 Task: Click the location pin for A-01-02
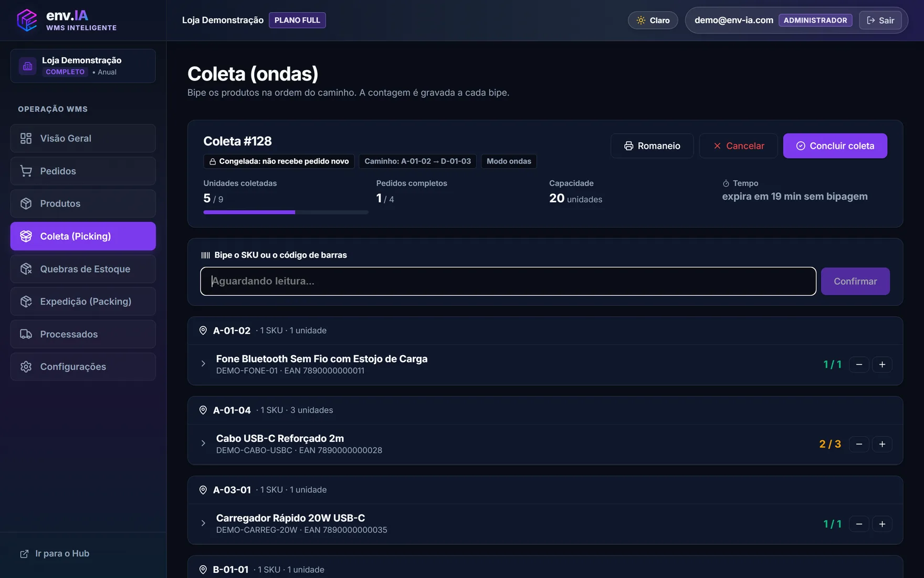click(203, 331)
